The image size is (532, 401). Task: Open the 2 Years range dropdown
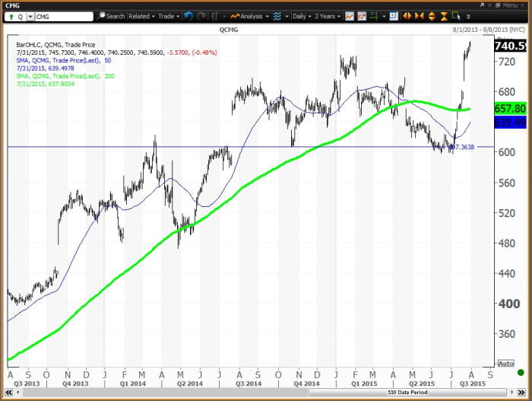328,16
